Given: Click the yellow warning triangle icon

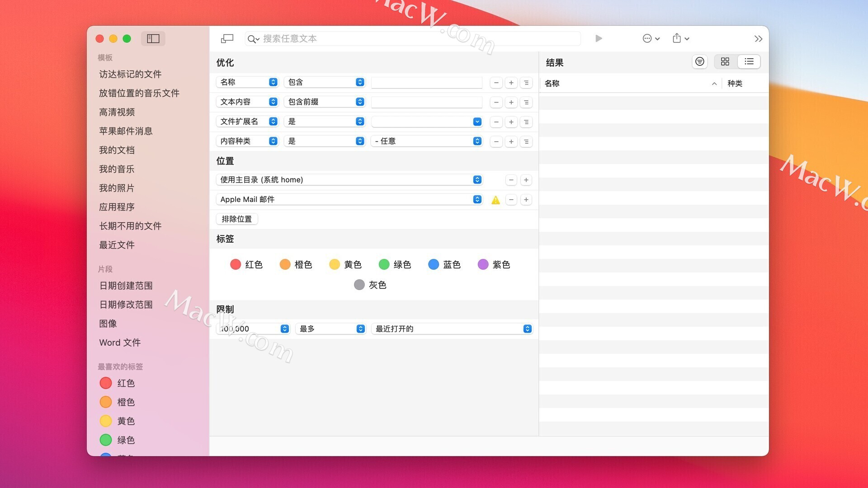Looking at the screenshot, I should 495,200.
